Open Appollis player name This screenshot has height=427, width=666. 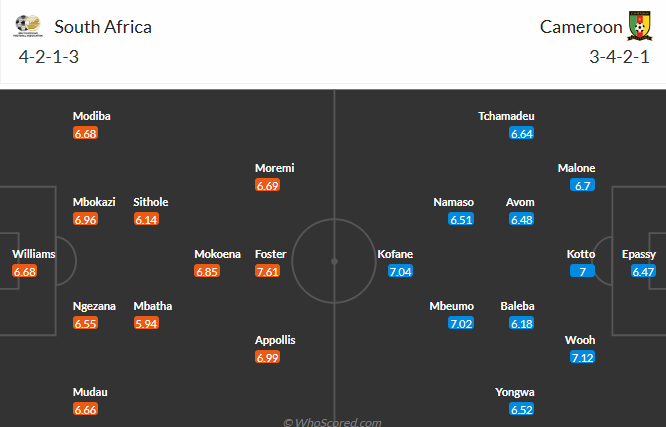click(x=275, y=340)
